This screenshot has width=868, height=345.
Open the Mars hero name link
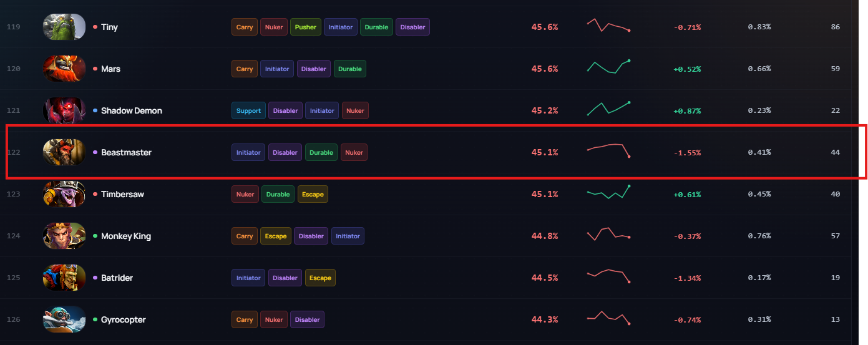(110, 69)
